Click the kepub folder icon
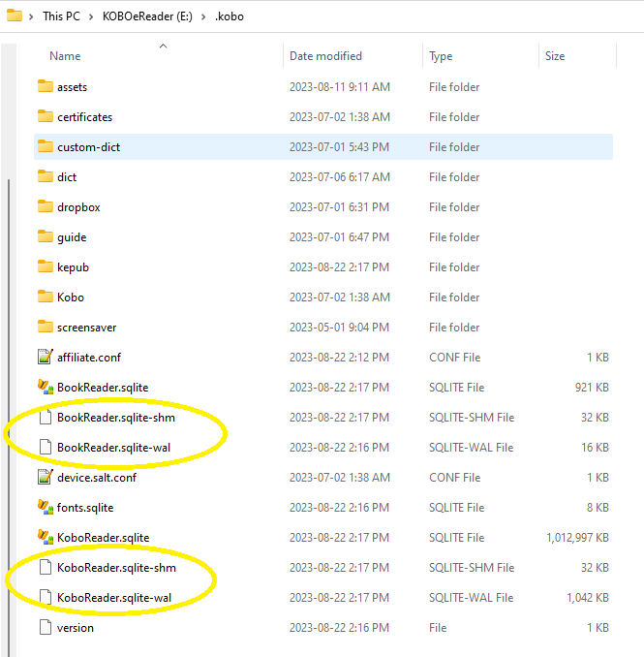The height and width of the screenshot is (657, 644). click(46, 266)
